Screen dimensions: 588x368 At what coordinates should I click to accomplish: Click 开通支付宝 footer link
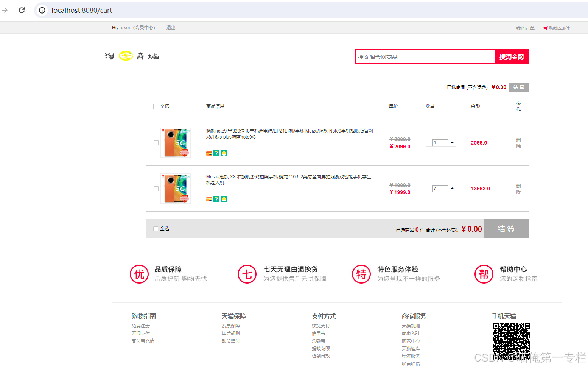(143, 333)
